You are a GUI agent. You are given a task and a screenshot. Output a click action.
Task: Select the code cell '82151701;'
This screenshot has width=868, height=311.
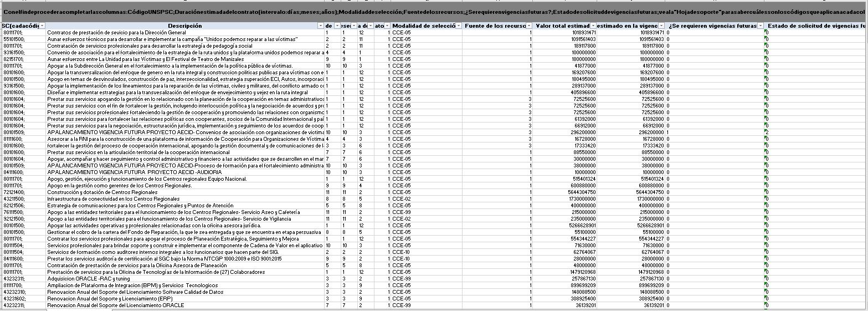tap(23, 59)
